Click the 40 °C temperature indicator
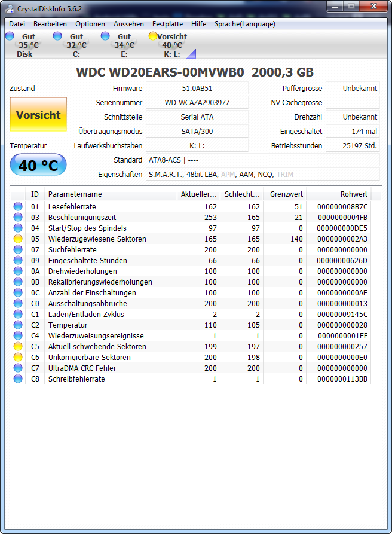 38,165
